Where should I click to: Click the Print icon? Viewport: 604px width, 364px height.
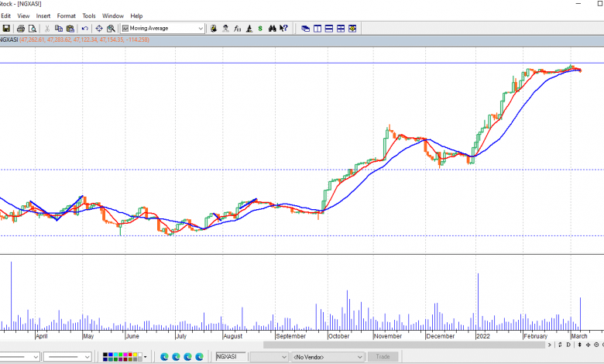coord(21,29)
